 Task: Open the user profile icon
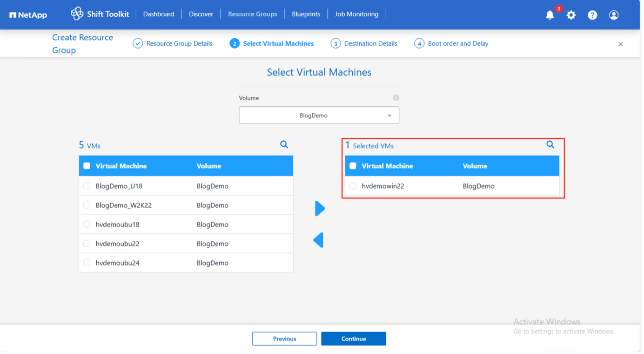tap(614, 15)
